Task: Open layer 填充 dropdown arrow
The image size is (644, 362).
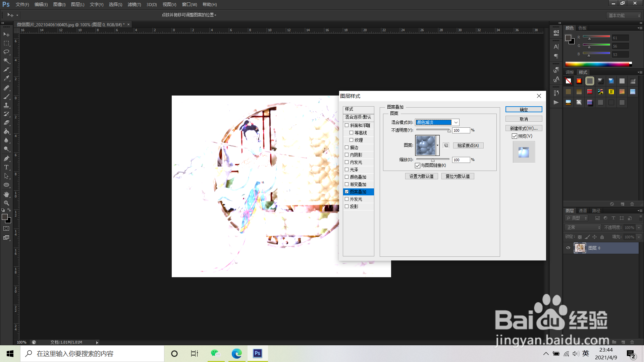Action: click(x=639, y=237)
